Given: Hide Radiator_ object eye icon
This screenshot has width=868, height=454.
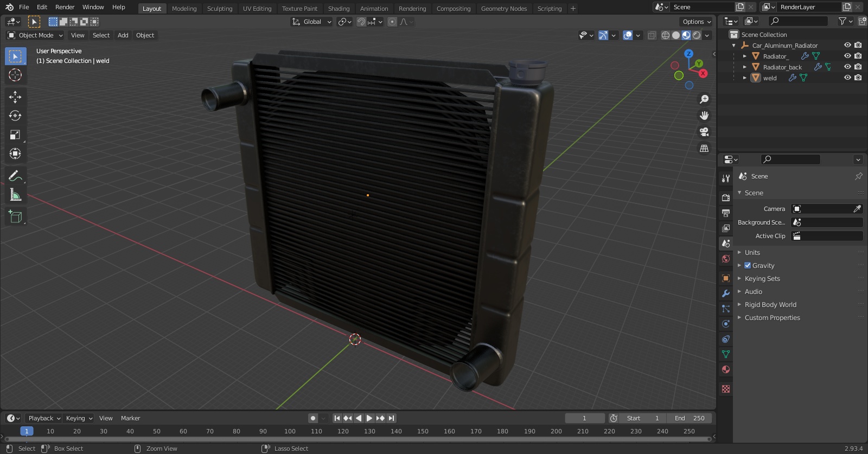Looking at the screenshot, I should [x=847, y=56].
